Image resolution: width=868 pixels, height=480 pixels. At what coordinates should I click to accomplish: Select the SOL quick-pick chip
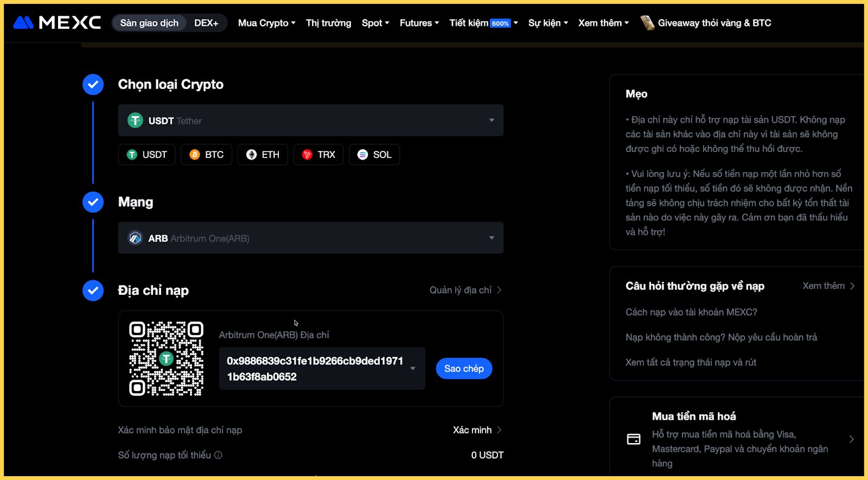(x=374, y=155)
